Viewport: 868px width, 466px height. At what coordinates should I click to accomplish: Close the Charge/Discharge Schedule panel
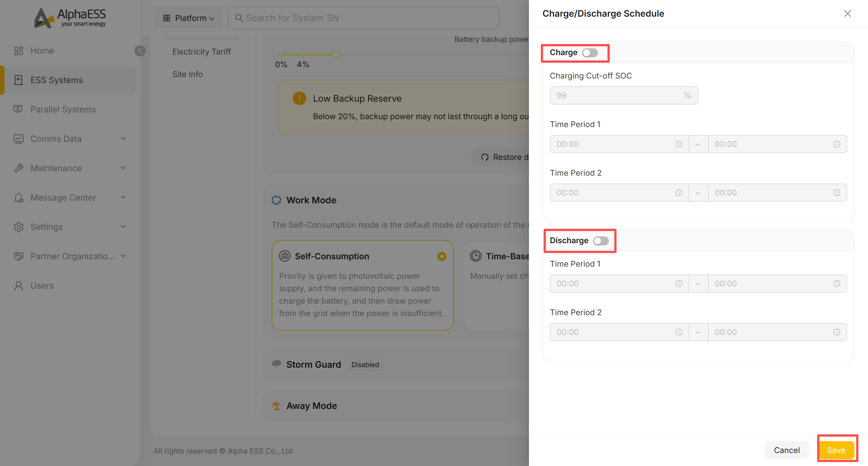coord(847,14)
